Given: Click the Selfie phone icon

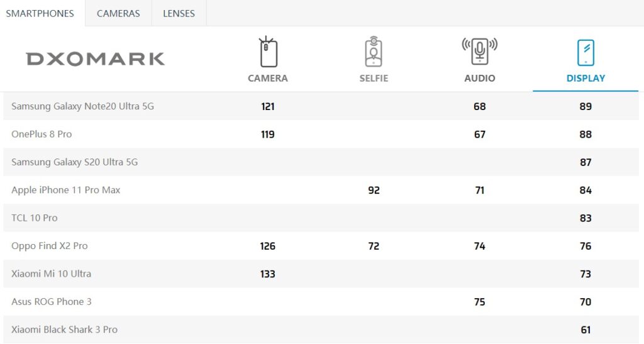Looking at the screenshot, I should [x=374, y=52].
